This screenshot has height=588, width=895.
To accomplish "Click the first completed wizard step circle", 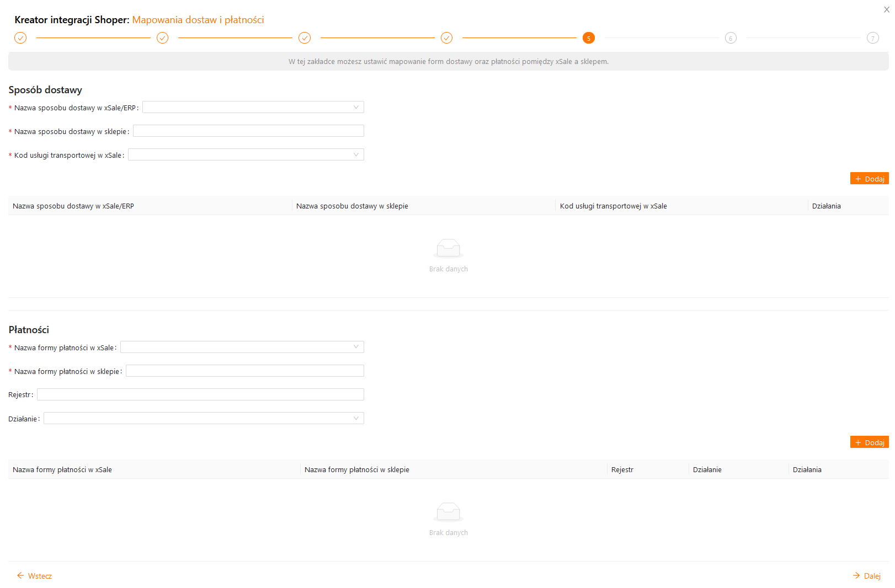I will (x=20, y=38).
